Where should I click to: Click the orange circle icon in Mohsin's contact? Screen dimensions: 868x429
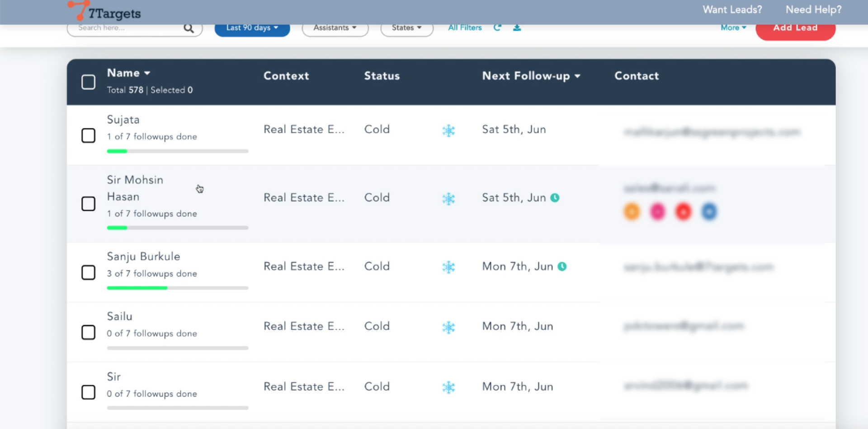tap(632, 211)
